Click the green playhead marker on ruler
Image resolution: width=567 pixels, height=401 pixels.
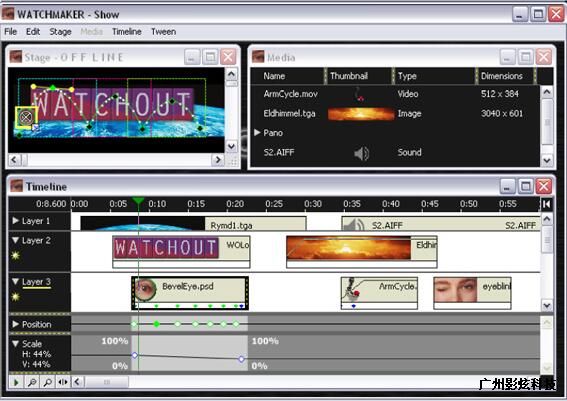pyautogui.click(x=138, y=201)
